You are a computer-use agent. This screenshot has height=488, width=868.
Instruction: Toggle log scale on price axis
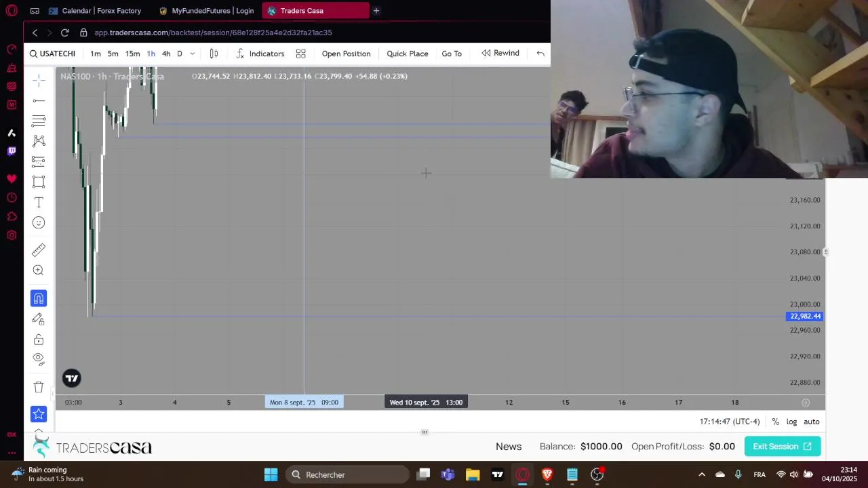(x=791, y=422)
